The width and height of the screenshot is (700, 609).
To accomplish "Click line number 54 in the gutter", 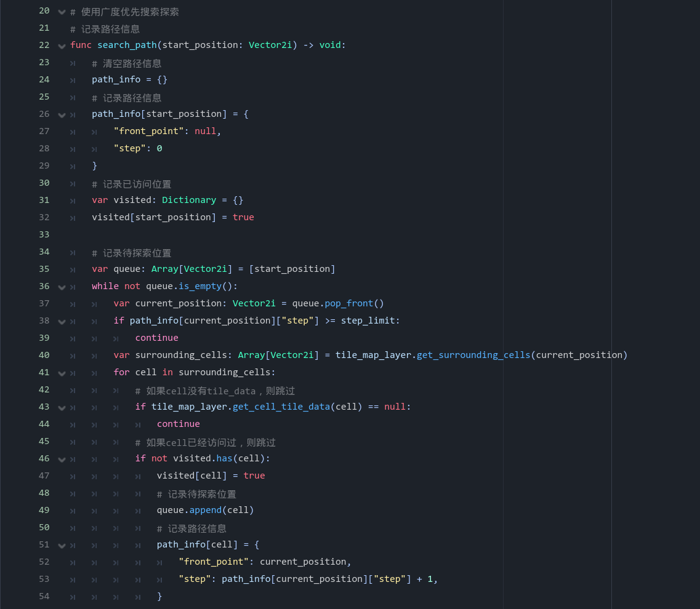I will tap(44, 596).
